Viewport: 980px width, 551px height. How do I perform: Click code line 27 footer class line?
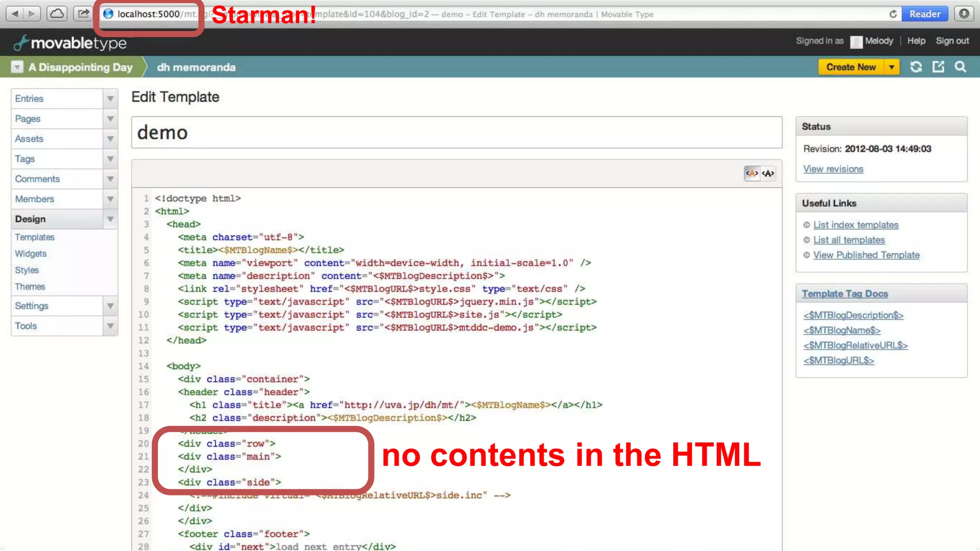244,534
